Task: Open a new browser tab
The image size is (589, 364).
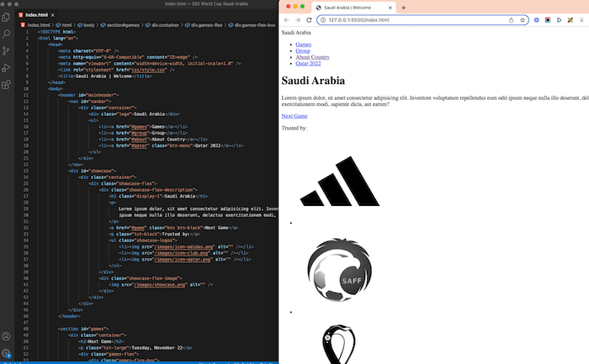Action: click(403, 8)
